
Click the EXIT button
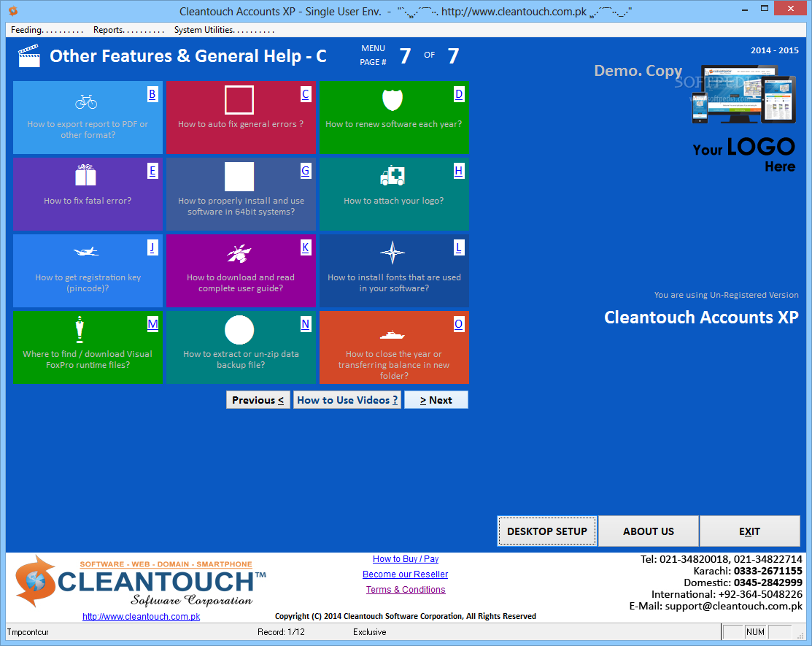tap(749, 531)
